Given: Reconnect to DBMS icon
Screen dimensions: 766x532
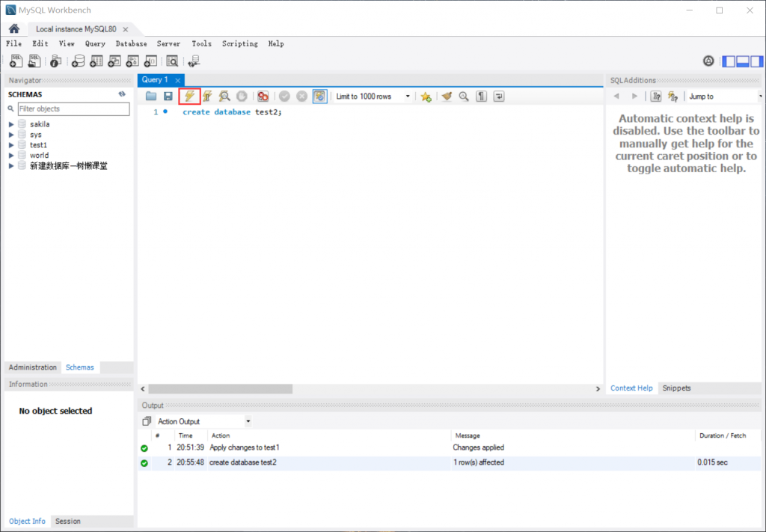Looking at the screenshot, I should [194, 61].
